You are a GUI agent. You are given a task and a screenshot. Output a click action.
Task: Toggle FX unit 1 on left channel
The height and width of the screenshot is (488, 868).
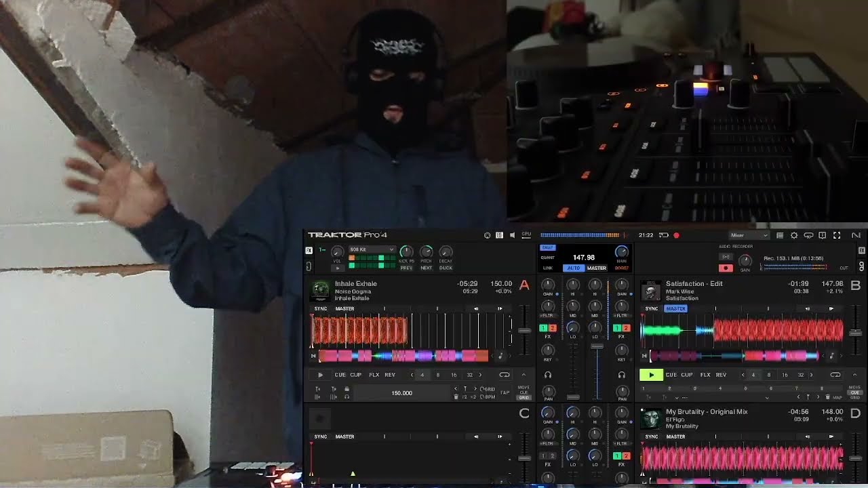(544, 328)
